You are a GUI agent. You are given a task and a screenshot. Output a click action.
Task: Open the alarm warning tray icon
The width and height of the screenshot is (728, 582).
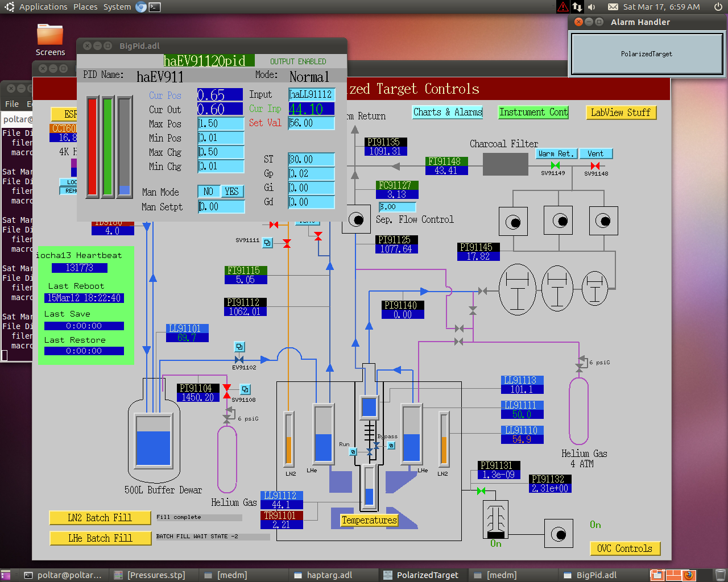tap(562, 7)
